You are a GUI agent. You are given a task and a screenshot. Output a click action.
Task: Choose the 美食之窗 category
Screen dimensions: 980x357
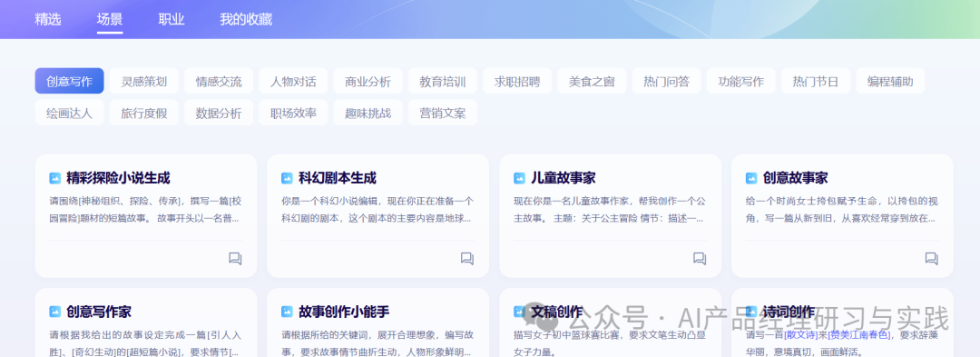(592, 81)
